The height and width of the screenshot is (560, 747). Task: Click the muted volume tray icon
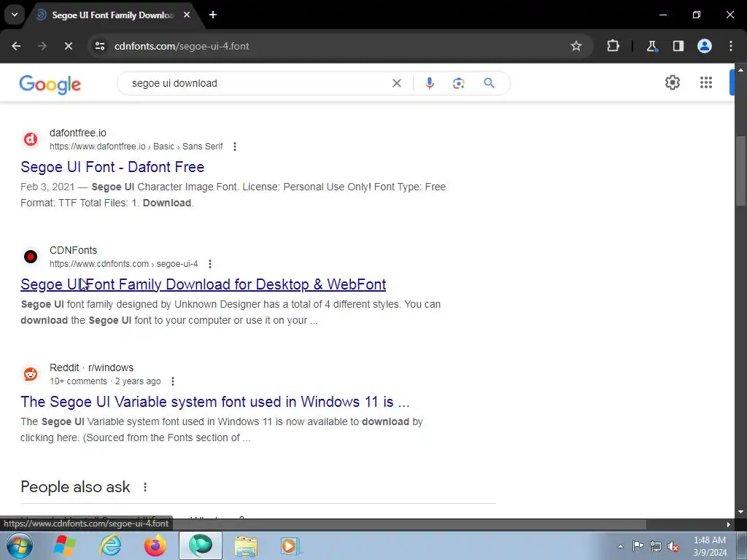click(x=673, y=546)
